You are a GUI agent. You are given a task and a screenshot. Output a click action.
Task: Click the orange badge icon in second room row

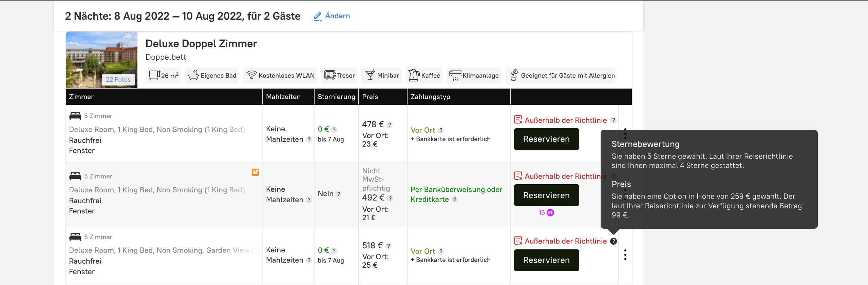tap(255, 172)
